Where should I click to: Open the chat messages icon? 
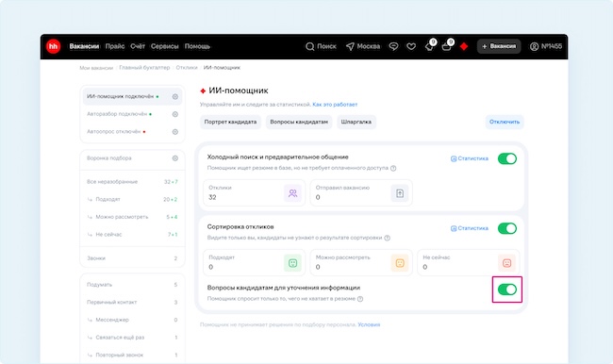pyautogui.click(x=393, y=46)
